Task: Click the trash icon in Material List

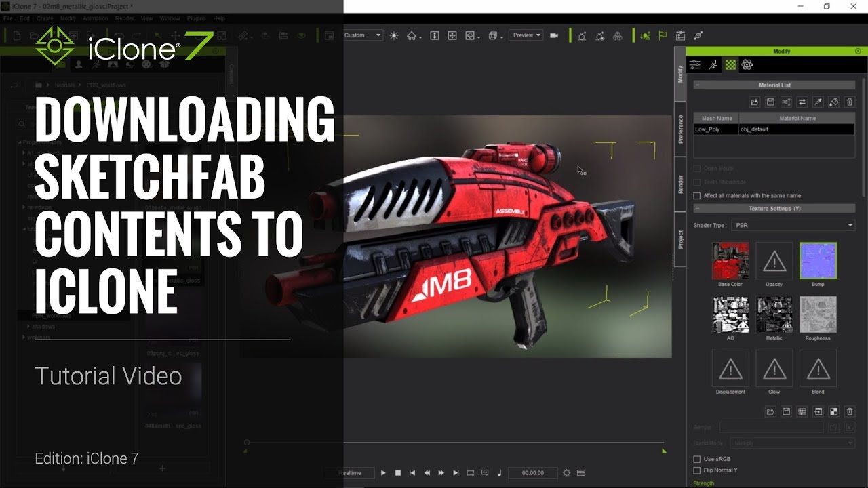Action: [x=850, y=102]
